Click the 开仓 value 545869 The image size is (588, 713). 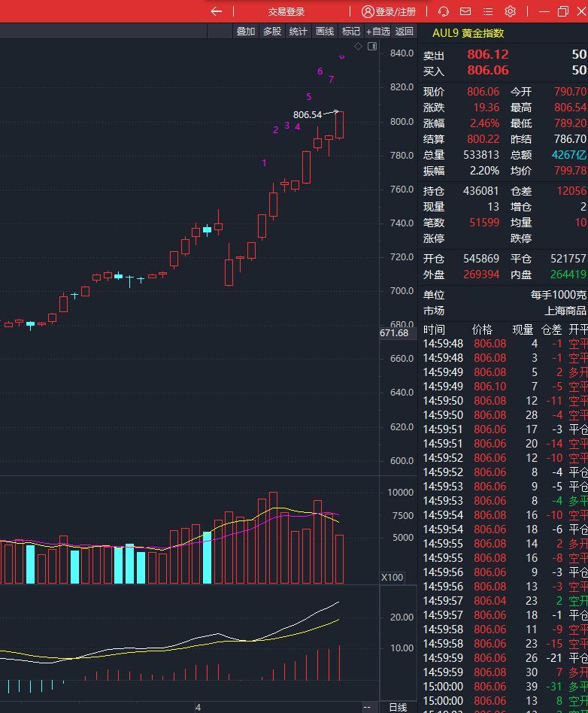pos(481,259)
